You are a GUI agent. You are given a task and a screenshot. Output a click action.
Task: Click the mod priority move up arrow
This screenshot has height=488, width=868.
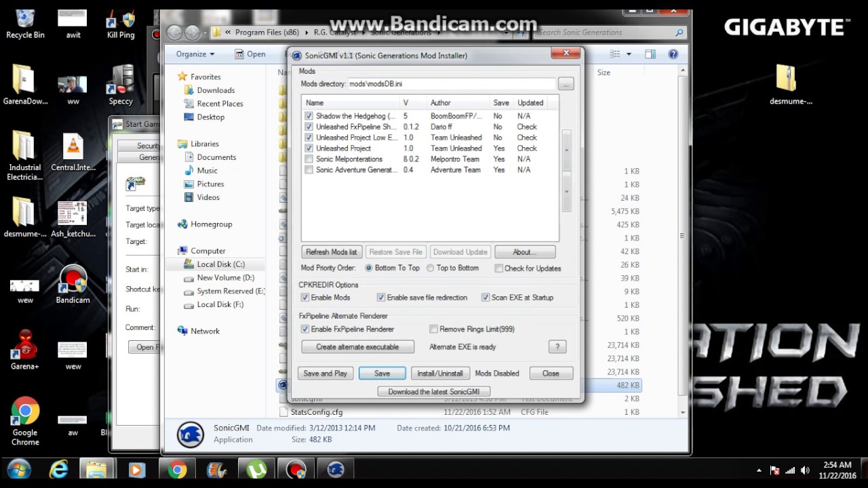[567, 149]
